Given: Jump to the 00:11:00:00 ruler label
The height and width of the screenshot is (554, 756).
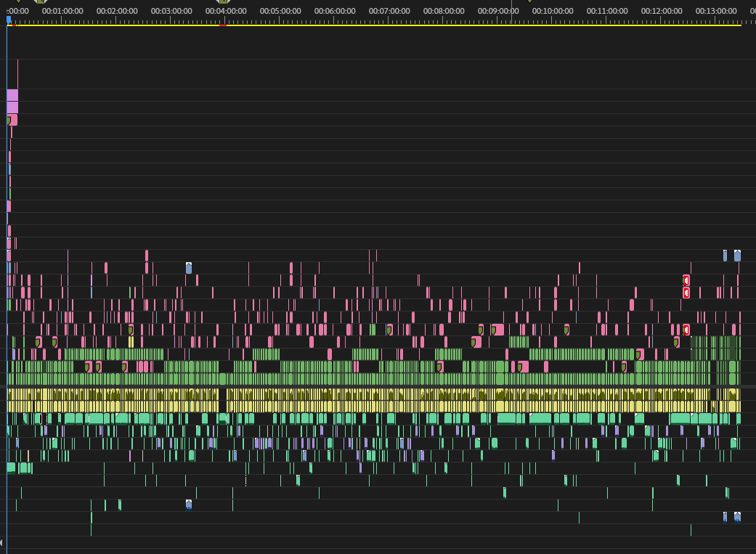Looking at the screenshot, I should 608,11.
